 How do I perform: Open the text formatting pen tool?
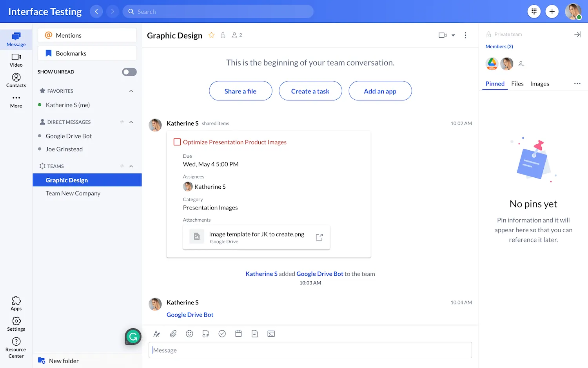click(157, 334)
